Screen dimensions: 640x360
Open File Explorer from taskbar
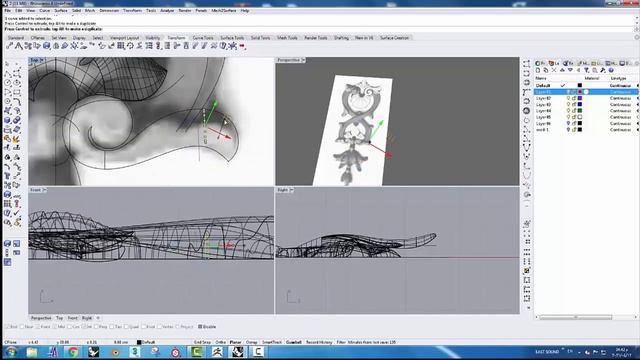32,352
